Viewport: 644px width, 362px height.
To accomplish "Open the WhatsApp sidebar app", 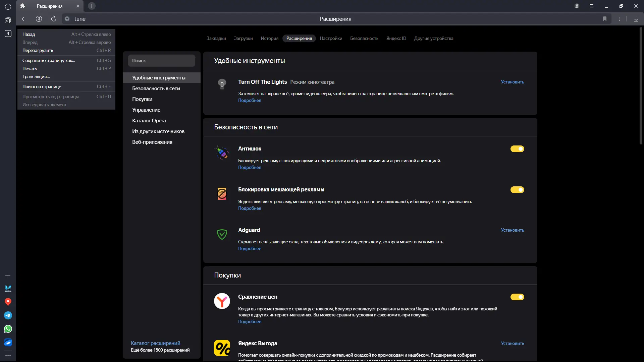I will pos(8,329).
